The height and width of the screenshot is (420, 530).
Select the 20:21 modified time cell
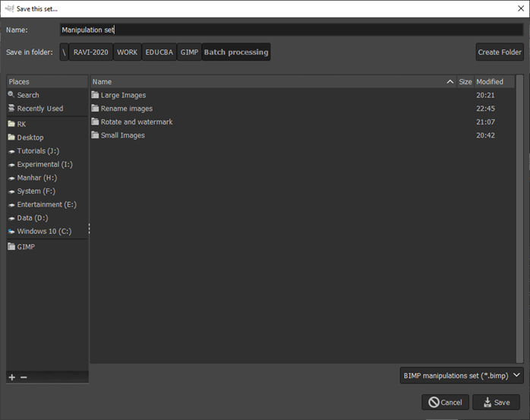point(485,95)
